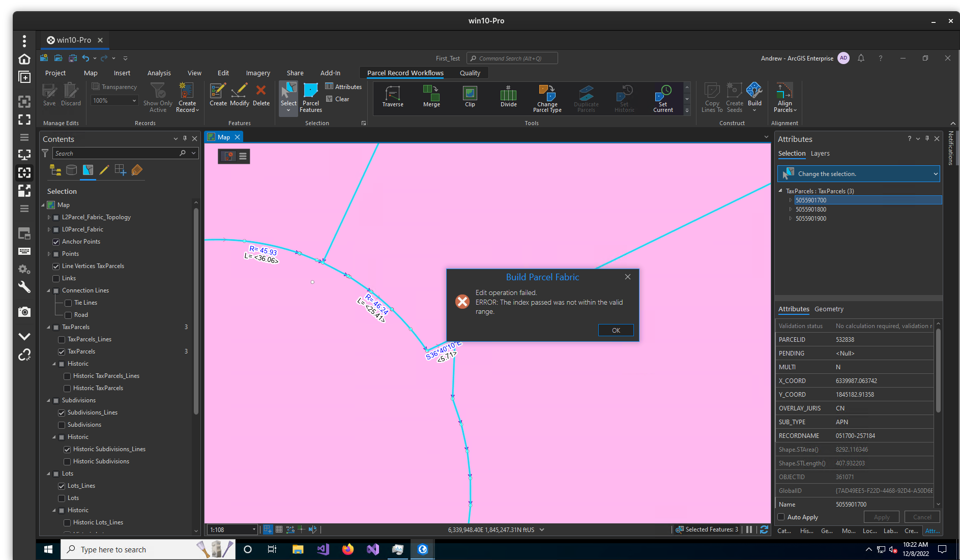Image resolution: width=960 pixels, height=560 pixels.
Task: Click the Traverse tool icon
Action: click(393, 96)
